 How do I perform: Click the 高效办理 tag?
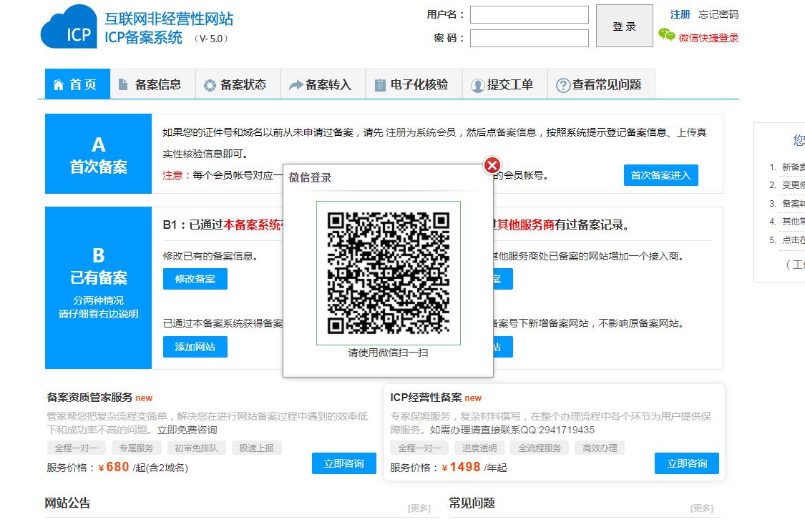(600, 448)
